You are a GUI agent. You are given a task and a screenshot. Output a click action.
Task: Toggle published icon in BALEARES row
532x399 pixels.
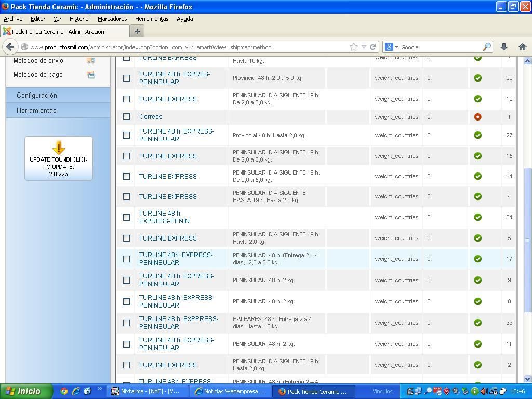coord(478,323)
